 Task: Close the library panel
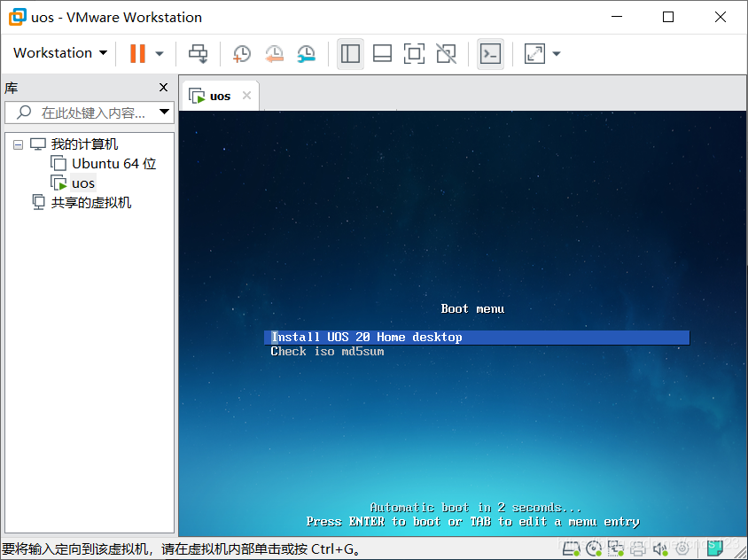click(x=163, y=88)
